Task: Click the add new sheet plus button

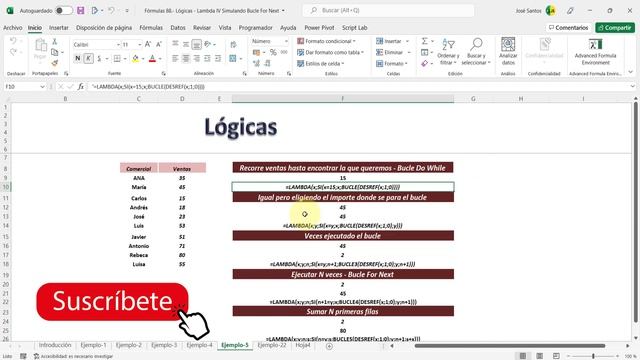Action: [x=329, y=346]
